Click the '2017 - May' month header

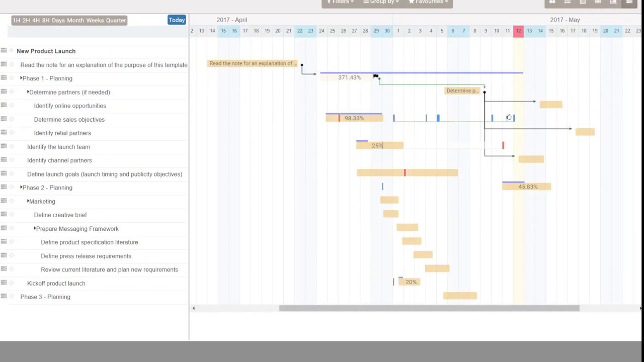(565, 20)
